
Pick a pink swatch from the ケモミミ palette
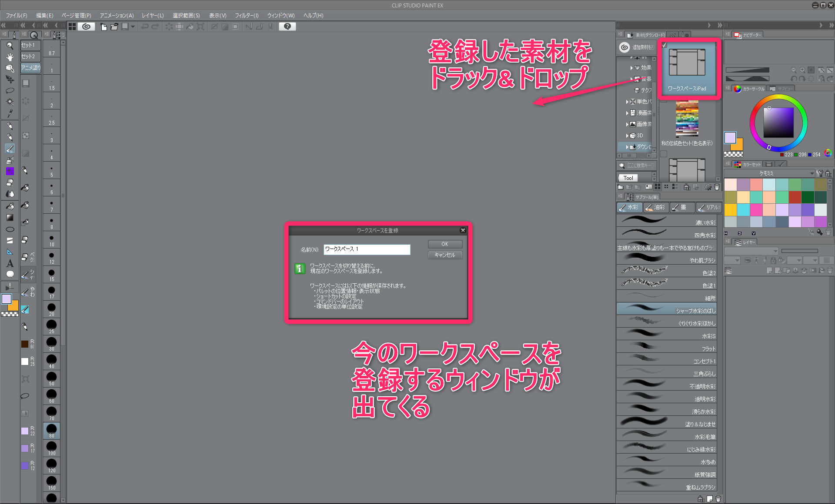(x=757, y=210)
